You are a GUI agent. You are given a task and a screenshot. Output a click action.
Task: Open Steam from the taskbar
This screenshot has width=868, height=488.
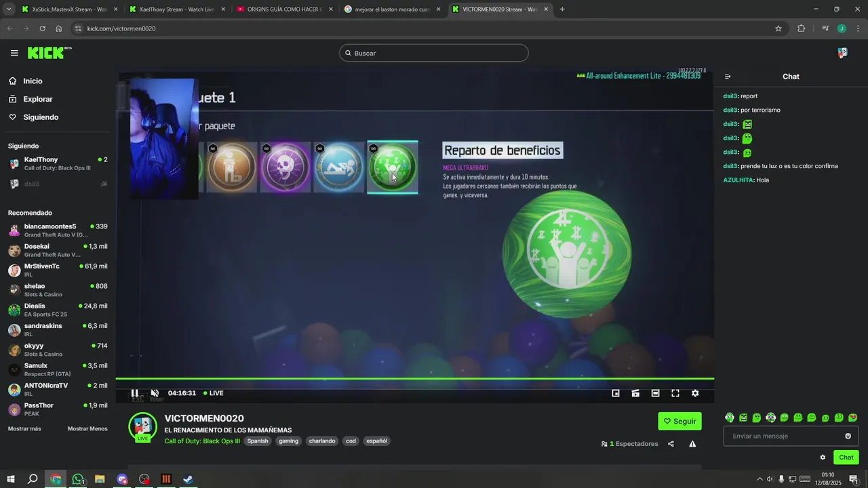(x=189, y=479)
